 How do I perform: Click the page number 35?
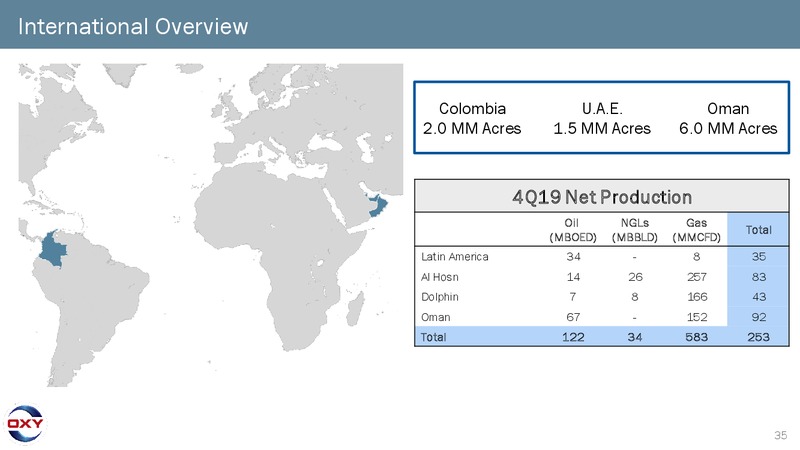(x=781, y=435)
